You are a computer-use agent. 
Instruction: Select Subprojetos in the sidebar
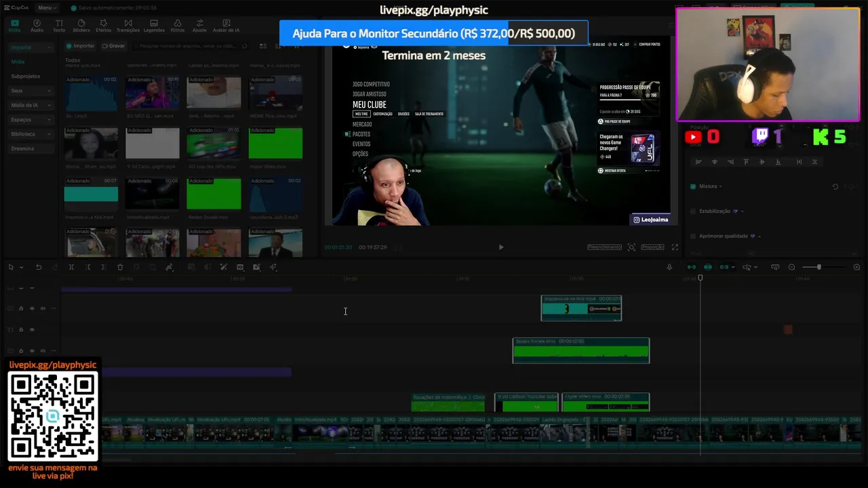point(26,77)
